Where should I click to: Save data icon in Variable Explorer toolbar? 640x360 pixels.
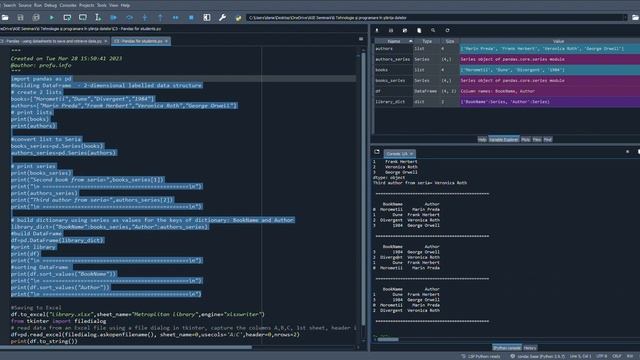pyautogui.click(x=391, y=30)
